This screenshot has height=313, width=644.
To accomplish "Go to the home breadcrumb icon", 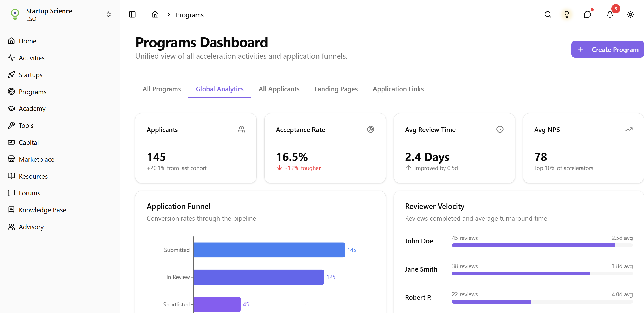I will (x=155, y=15).
